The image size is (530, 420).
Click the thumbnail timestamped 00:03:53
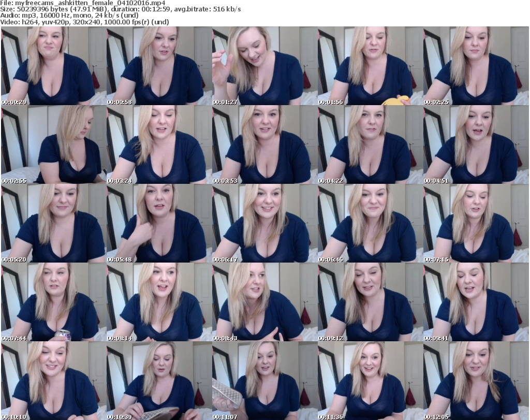264,144
